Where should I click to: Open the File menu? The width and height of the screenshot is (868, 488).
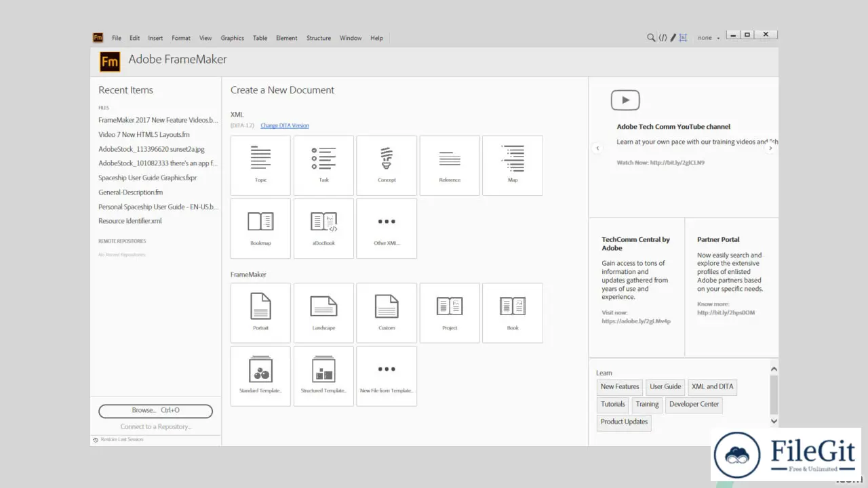[x=117, y=38]
